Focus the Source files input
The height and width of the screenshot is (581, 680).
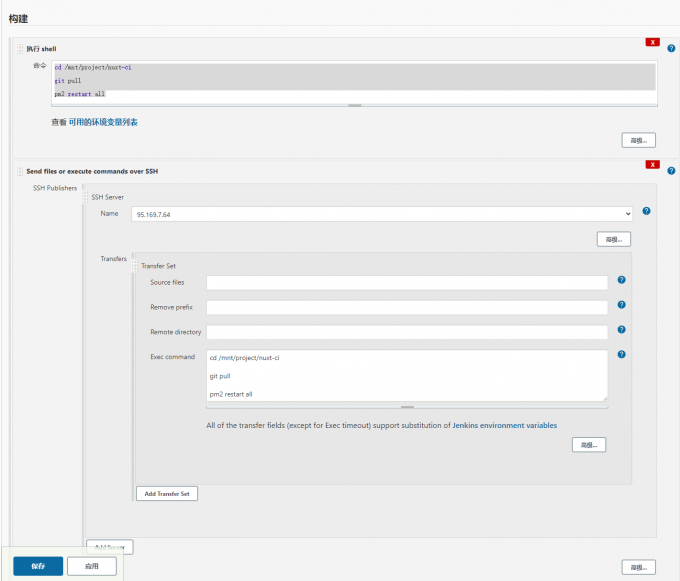407,283
